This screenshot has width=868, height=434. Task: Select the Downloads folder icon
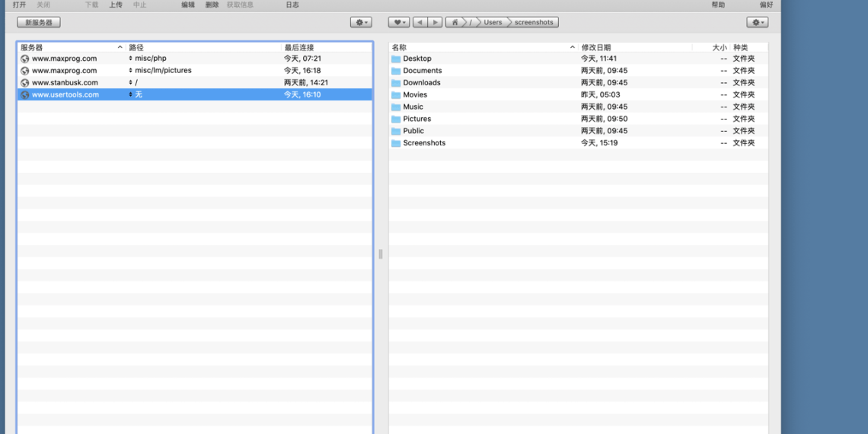click(396, 83)
